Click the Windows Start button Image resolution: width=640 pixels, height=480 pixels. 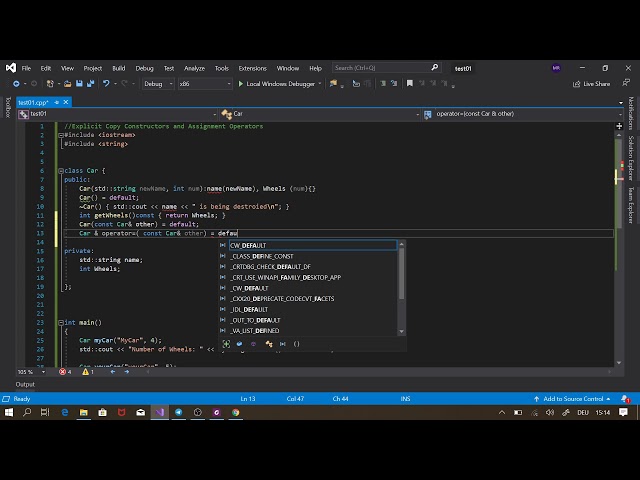pyautogui.click(x=9, y=412)
